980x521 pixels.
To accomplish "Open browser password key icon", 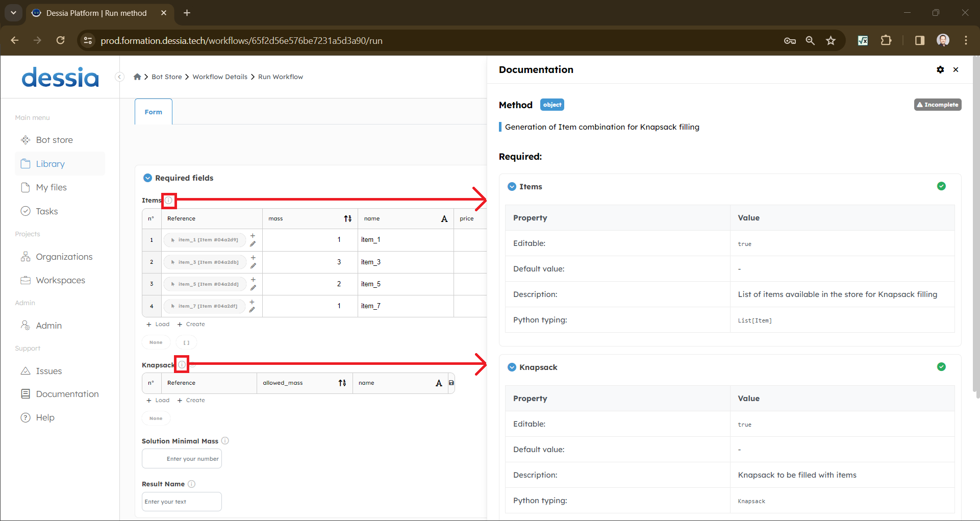I will click(790, 41).
